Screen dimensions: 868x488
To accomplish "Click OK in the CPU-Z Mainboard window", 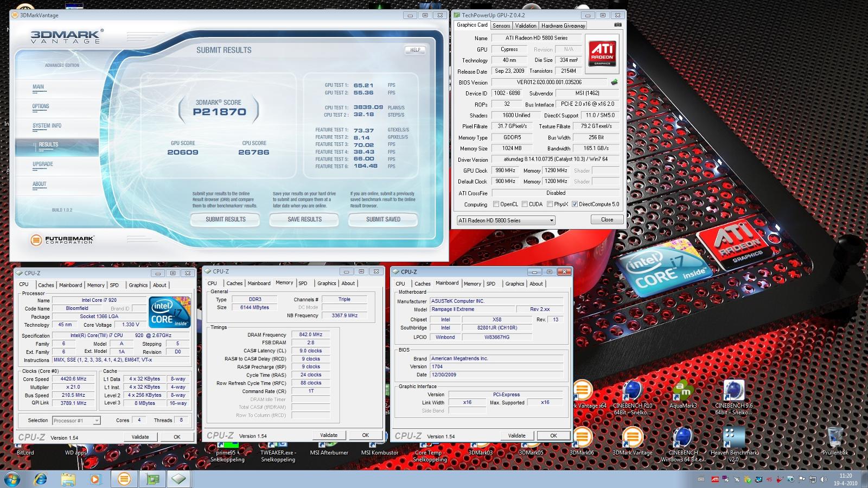I will coord(553,435).
